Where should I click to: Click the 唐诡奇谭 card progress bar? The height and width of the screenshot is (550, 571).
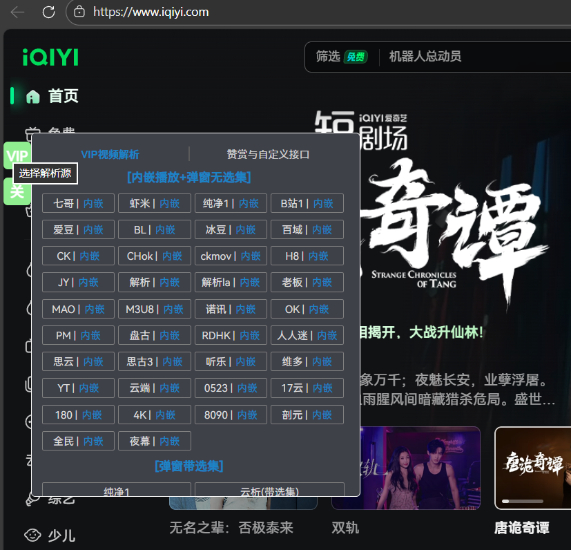tap(522, 501)
